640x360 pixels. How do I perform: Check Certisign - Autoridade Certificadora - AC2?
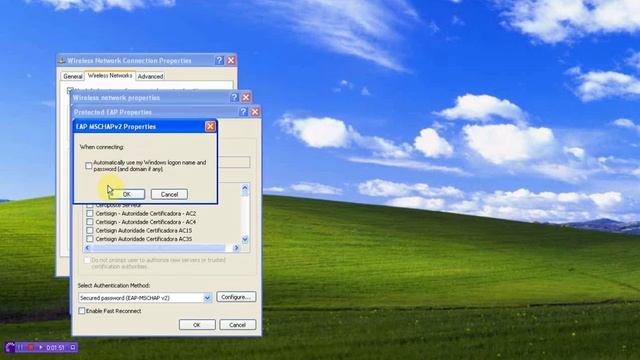[90, 213]
